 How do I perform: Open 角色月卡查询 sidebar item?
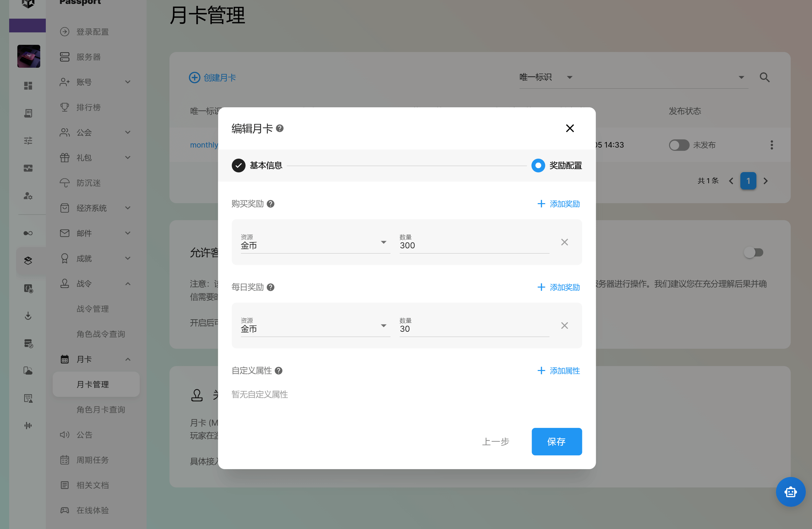101,409
